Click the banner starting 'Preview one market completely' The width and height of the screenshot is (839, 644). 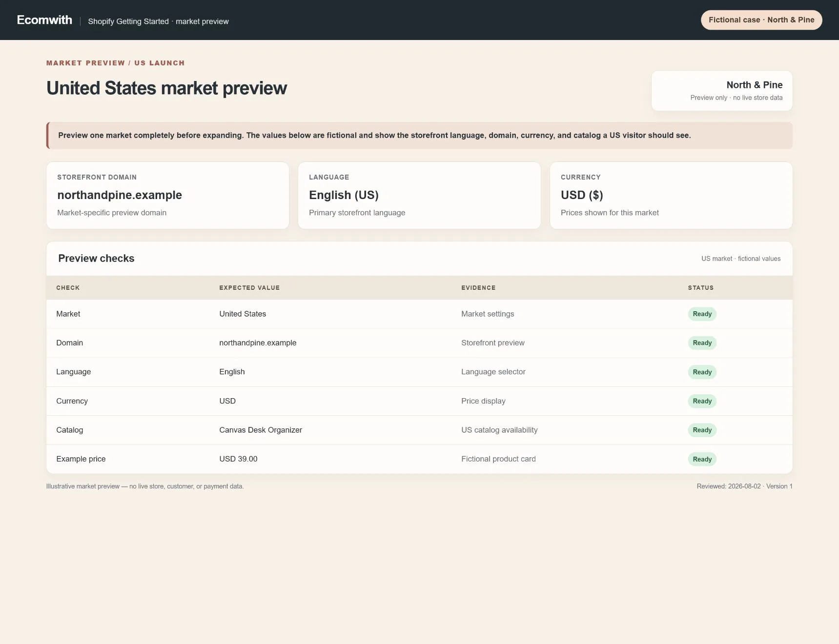tap(419, 136)
